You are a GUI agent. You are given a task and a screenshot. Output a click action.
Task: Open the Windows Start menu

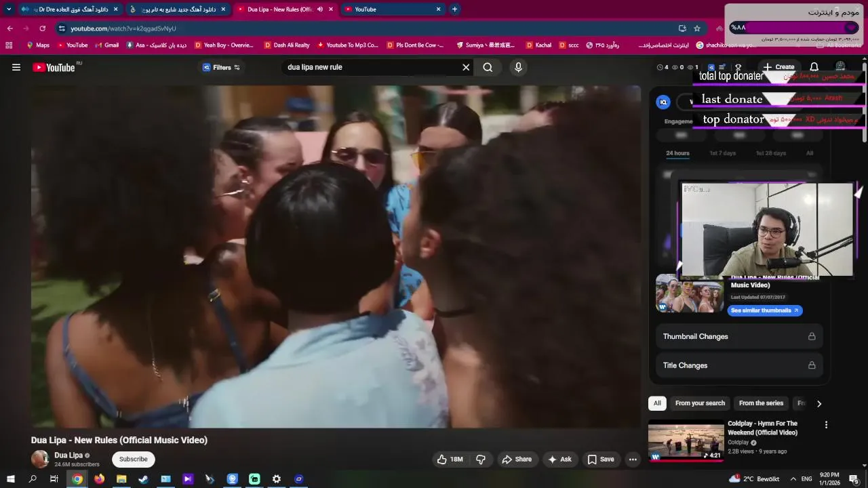click(11, 479)
